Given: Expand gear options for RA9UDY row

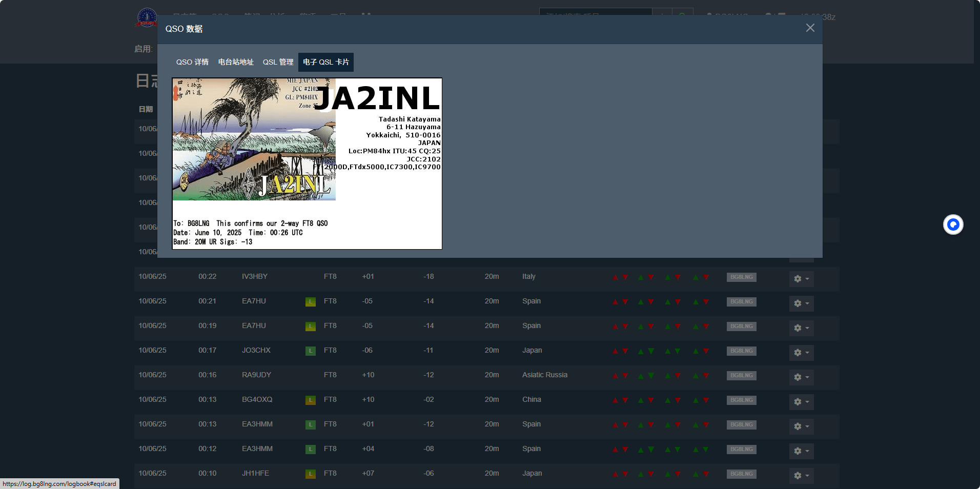Looking at the screenshot, I should tap(801, 377).
